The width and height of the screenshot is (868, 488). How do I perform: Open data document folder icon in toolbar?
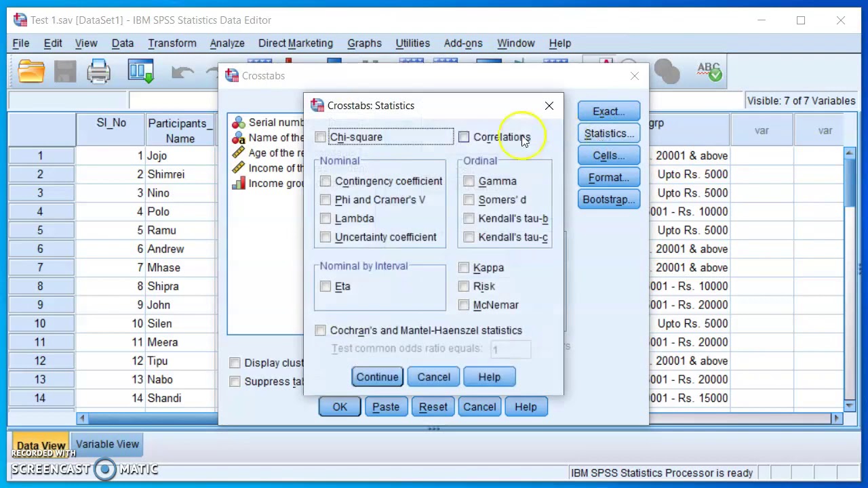[31, 71]
